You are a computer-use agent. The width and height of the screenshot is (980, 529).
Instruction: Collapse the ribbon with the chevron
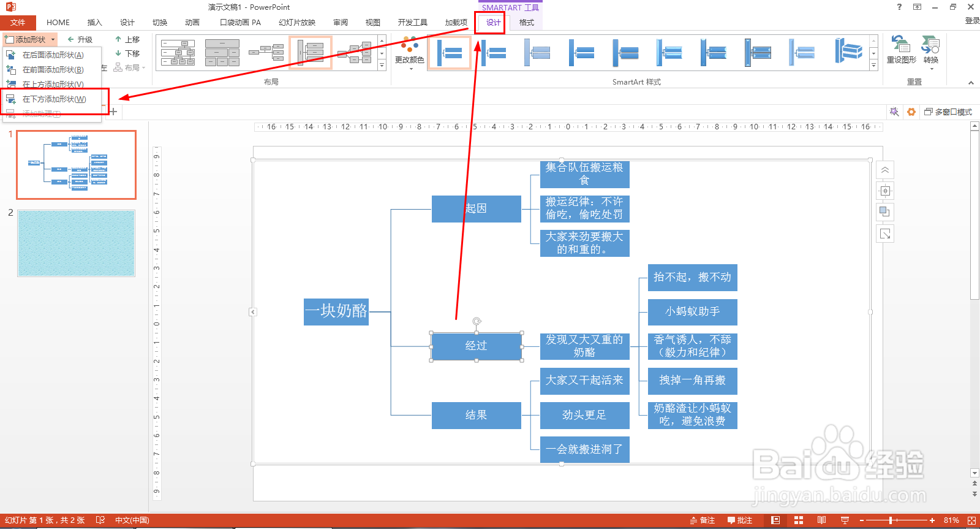point(971,83)
